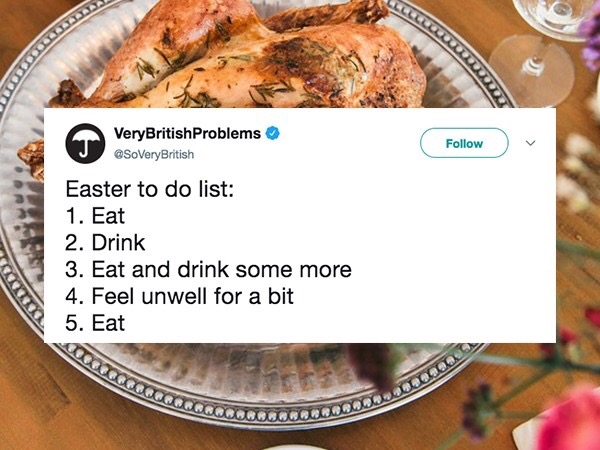Image resolution: width=600 pixels, height=450 pixels.
Task: Click the pink flower in corner
Action: (x=570, y=423)
